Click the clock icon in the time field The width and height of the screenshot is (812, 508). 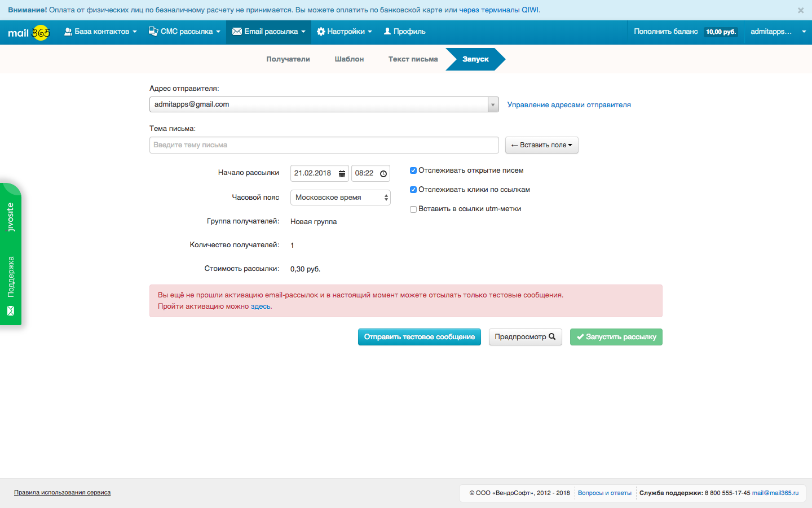point(383,174)
